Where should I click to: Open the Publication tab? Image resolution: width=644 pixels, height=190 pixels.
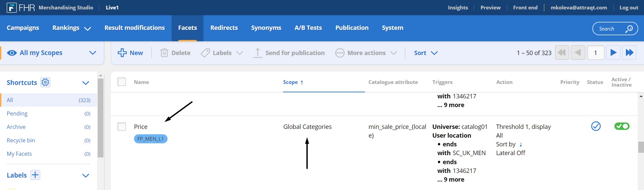click(x=352, y=28)
